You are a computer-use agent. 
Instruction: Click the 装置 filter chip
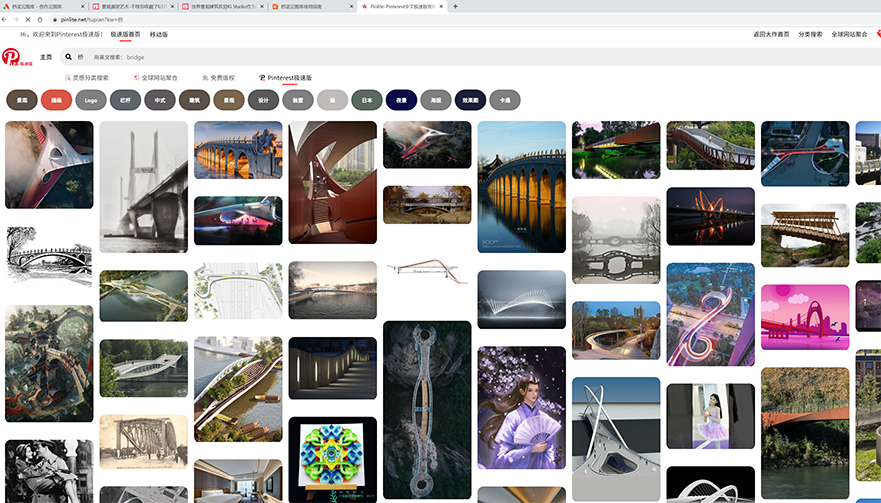click(298, 100)
